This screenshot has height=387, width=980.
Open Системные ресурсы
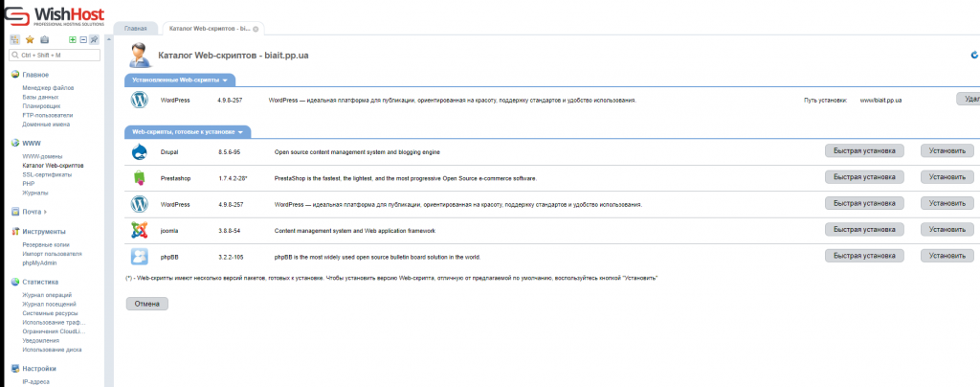[x=50, y=313]
